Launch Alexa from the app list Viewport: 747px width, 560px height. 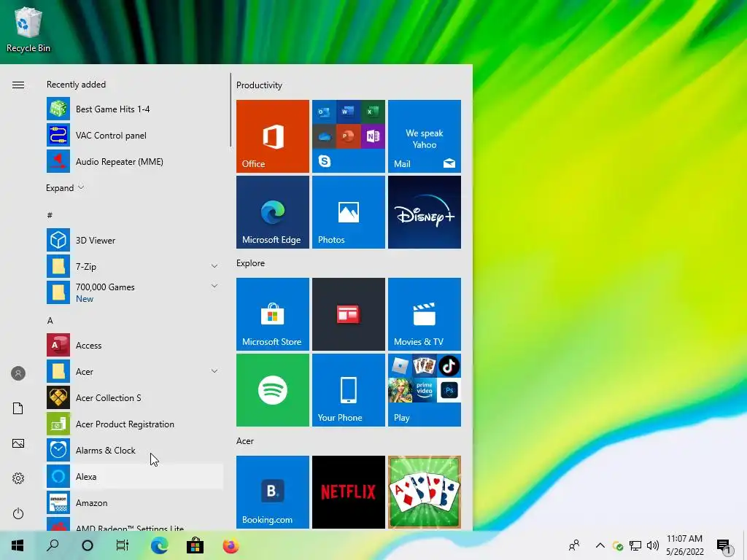pos(134,476)
